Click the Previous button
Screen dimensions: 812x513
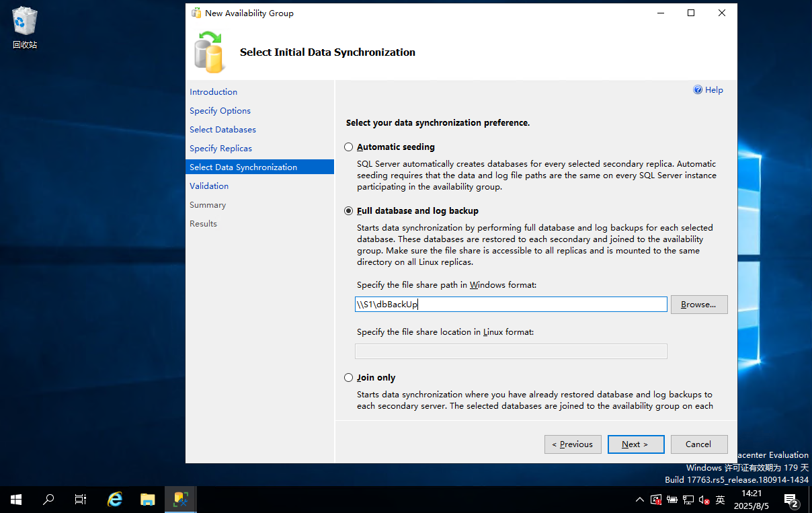point(573,444)
